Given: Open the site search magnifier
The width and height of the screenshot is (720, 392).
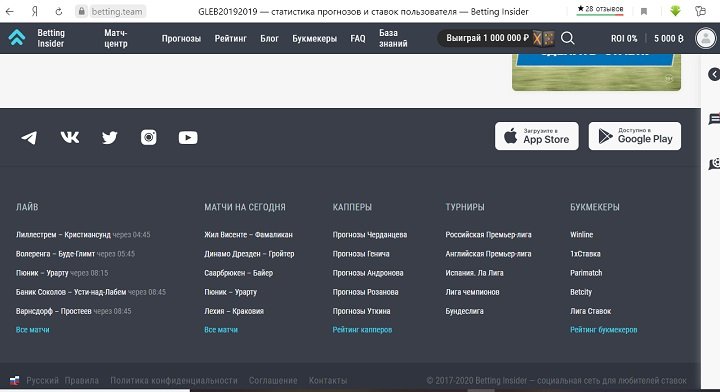Looking at the screenshot, I should click(x=568, y=38).
